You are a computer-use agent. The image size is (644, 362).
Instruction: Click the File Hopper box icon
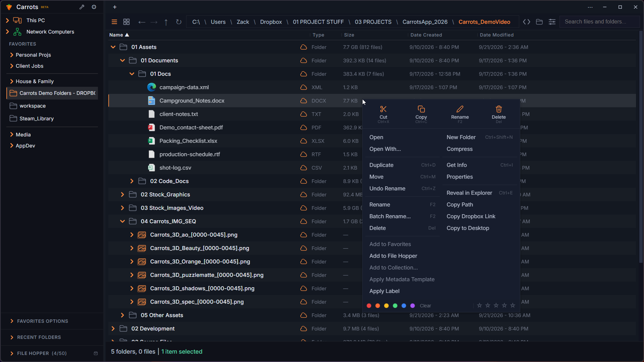pos(96,353)
